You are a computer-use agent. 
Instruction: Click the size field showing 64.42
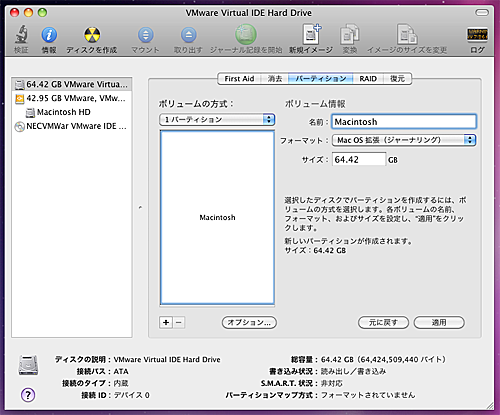coord(359,159)
